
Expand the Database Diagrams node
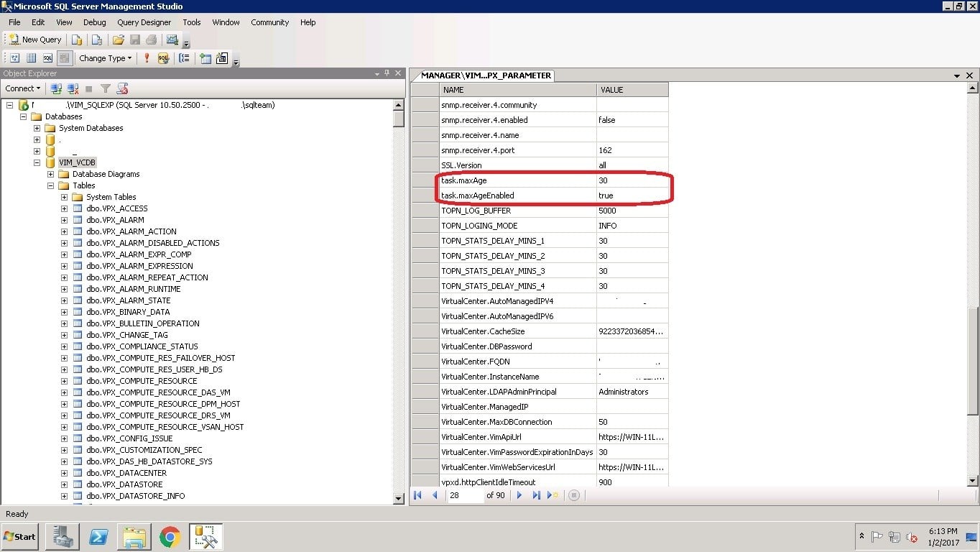pos(51,174)
